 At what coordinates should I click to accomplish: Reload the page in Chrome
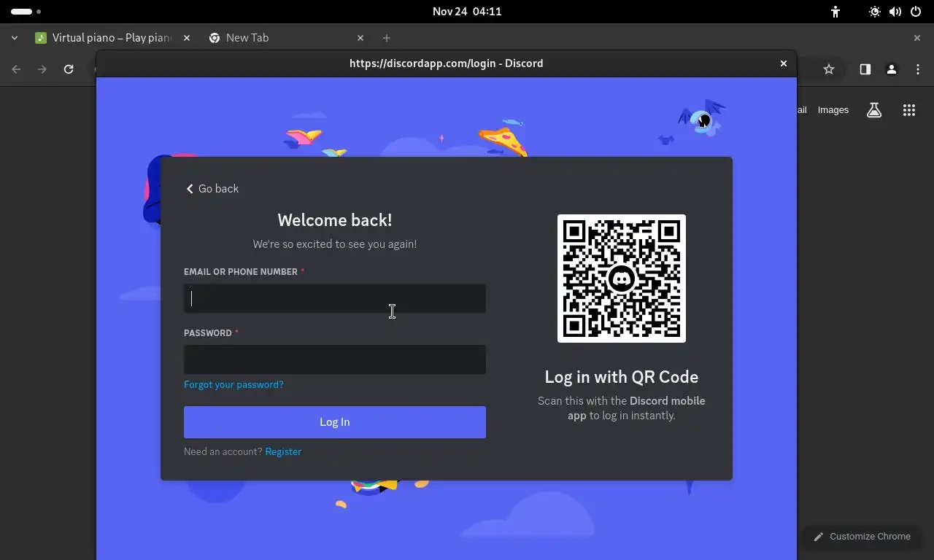pyautogui.click(x=69, y=69)
